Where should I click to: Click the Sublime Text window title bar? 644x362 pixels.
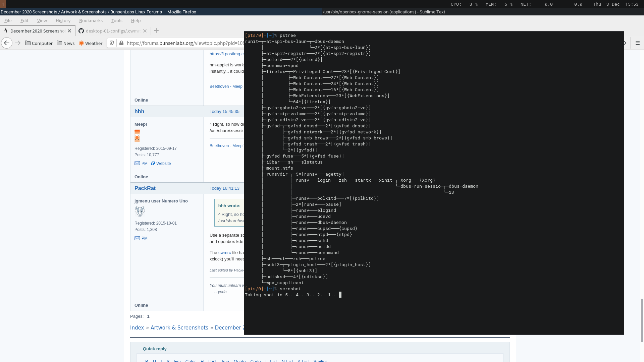[483, 12]
